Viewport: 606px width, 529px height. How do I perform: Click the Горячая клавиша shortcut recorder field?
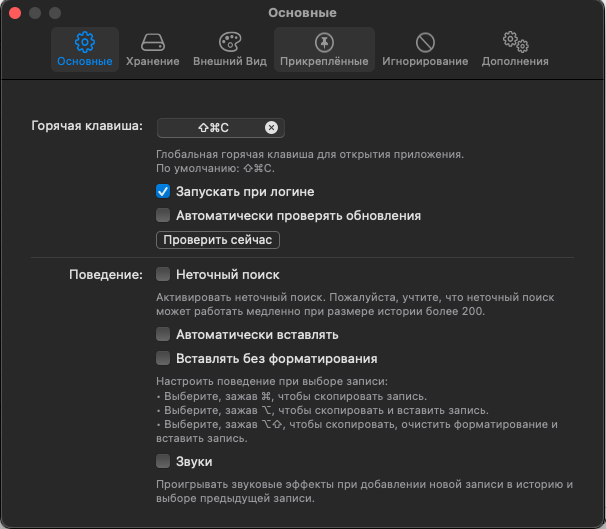tap(221, 128)
